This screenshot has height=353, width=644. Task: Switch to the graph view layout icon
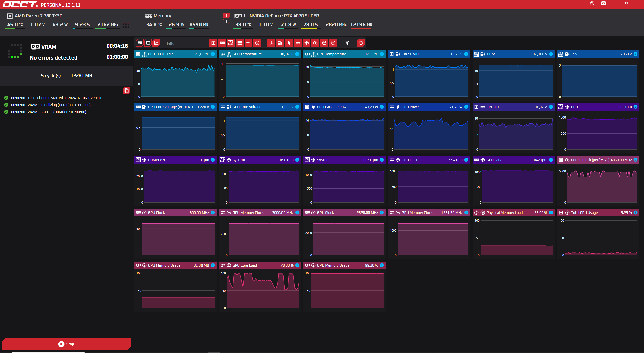tap(157, 43)
